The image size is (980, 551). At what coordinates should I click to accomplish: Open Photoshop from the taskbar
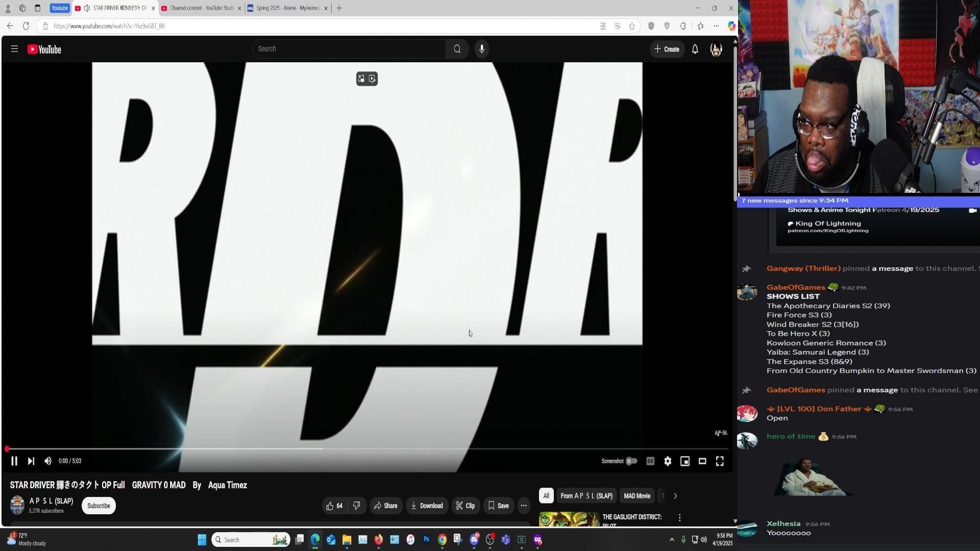tap(426, 540)
